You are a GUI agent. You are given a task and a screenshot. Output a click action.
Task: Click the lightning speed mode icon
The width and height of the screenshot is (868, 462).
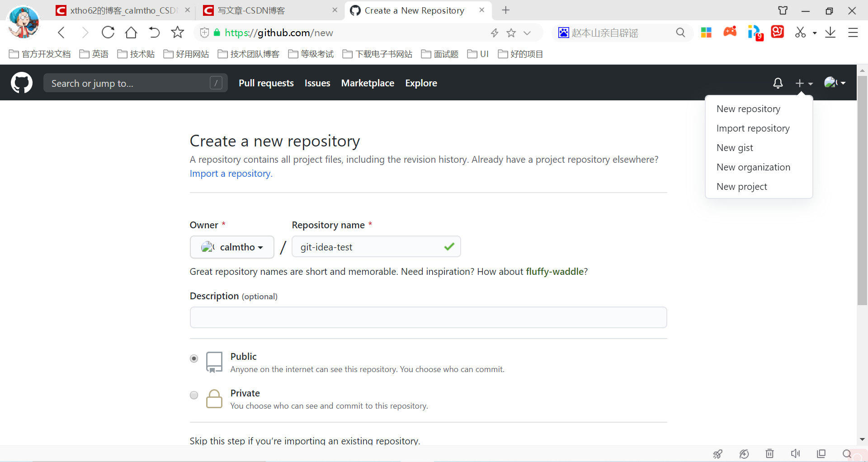[495, 33]
